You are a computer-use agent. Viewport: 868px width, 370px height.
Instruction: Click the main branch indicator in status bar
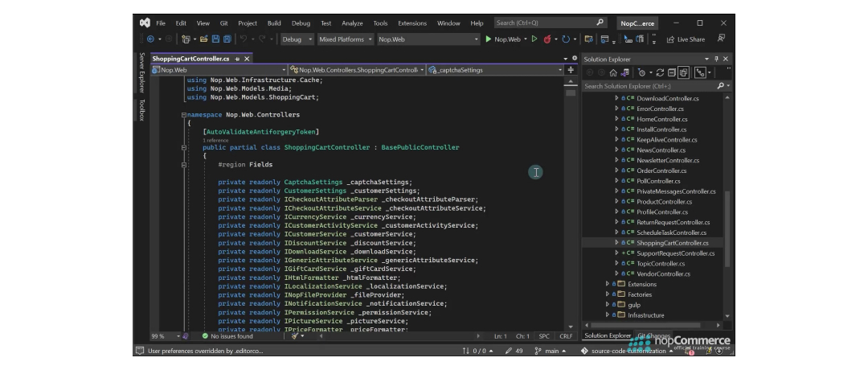point(551,351)
